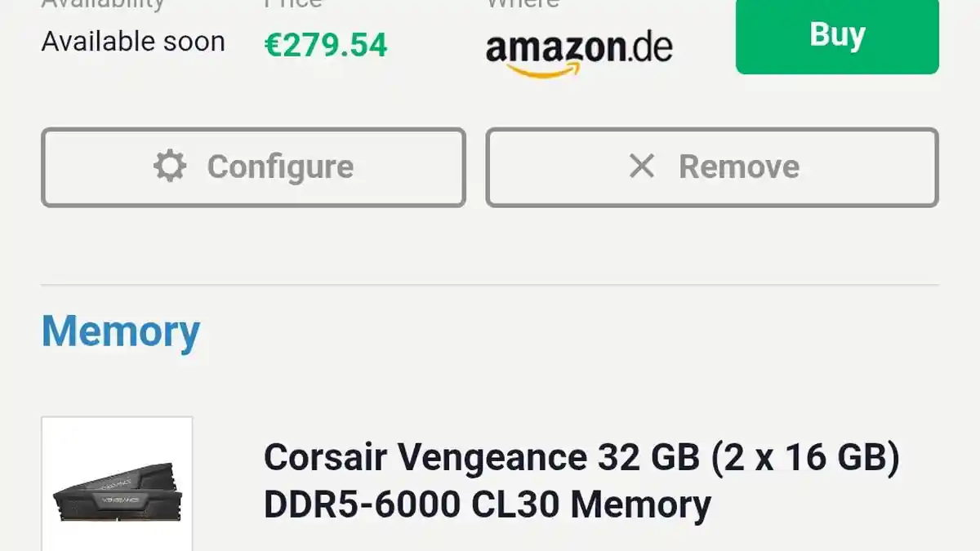Click the Availability column label
Image resolution: width=980 pixels, height=551 pixels.
tap(103, 4)
